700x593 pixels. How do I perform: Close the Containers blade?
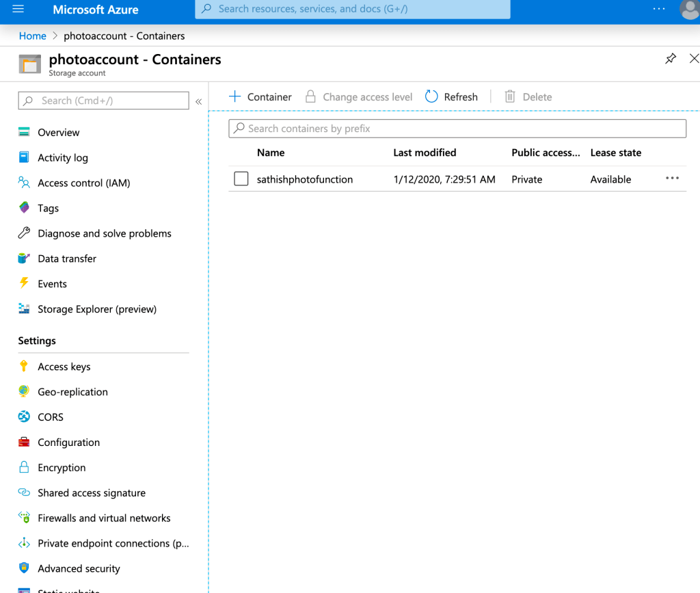pos(694,59)
